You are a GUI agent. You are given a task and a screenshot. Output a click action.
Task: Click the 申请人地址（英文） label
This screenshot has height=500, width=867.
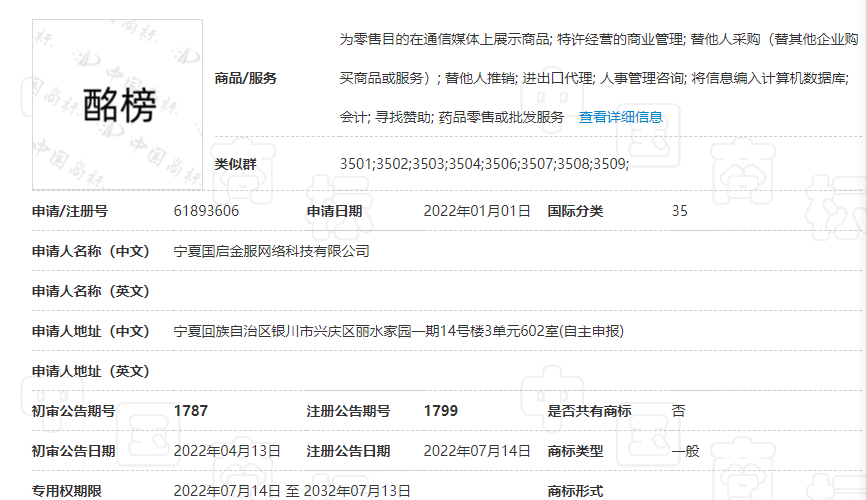tap(90, 371)
